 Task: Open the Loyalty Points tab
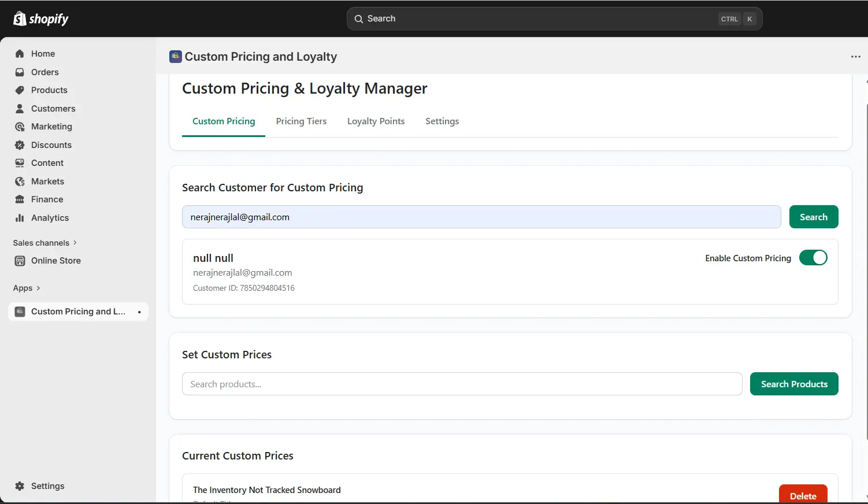tap(376, 121)
